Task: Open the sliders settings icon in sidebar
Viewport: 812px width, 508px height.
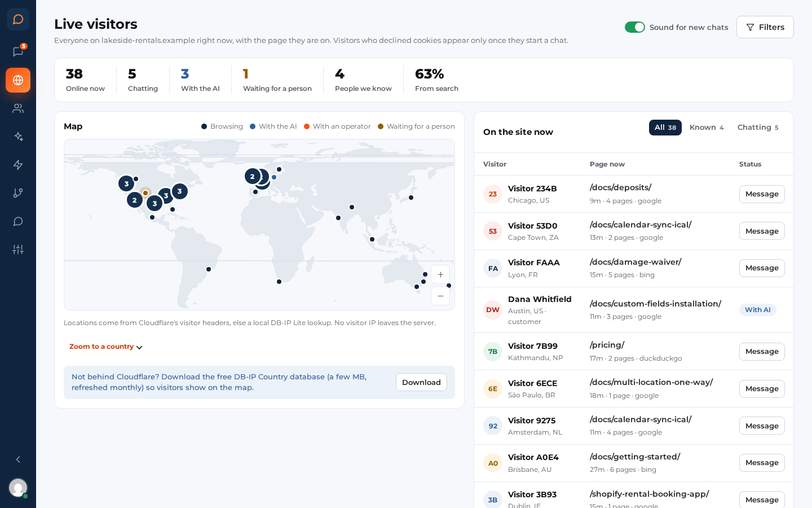Action: (x=18, y=249)
